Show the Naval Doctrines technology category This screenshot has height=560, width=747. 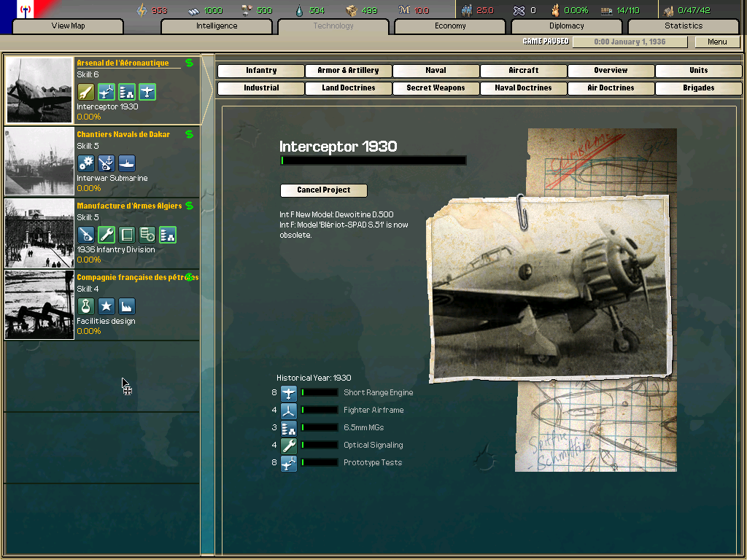523,88
